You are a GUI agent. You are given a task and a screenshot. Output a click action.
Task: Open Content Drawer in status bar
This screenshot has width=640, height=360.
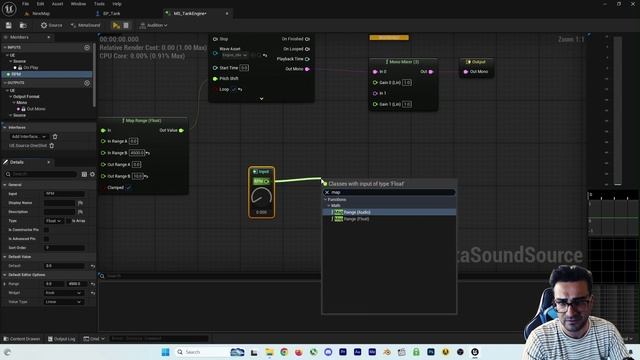[22, 339]
